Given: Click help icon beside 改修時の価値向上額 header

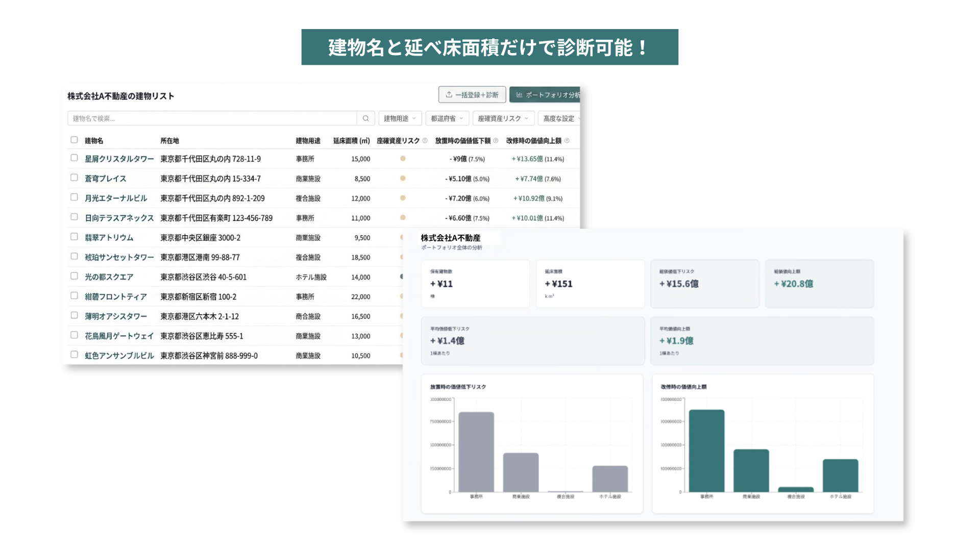Looking at the screenshot, I should [x=567, y=141].
